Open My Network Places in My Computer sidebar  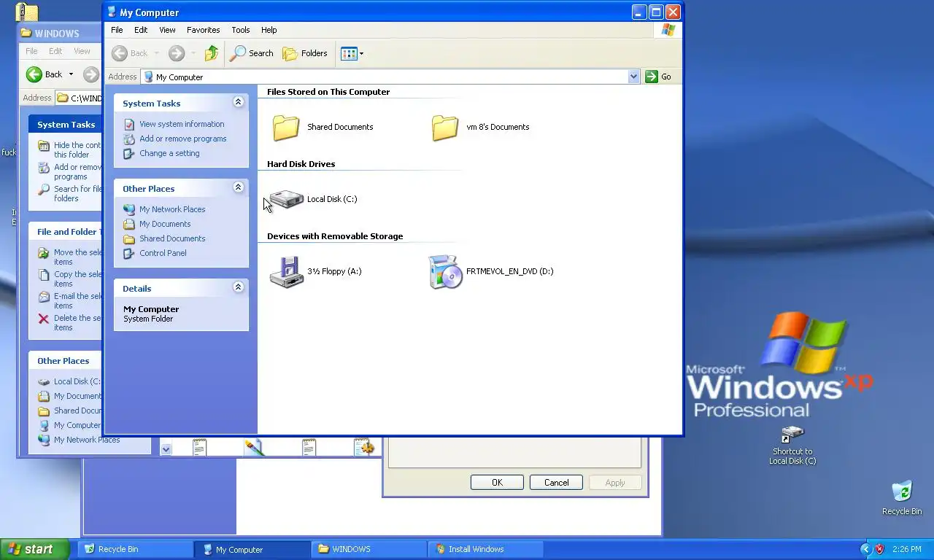172,209
